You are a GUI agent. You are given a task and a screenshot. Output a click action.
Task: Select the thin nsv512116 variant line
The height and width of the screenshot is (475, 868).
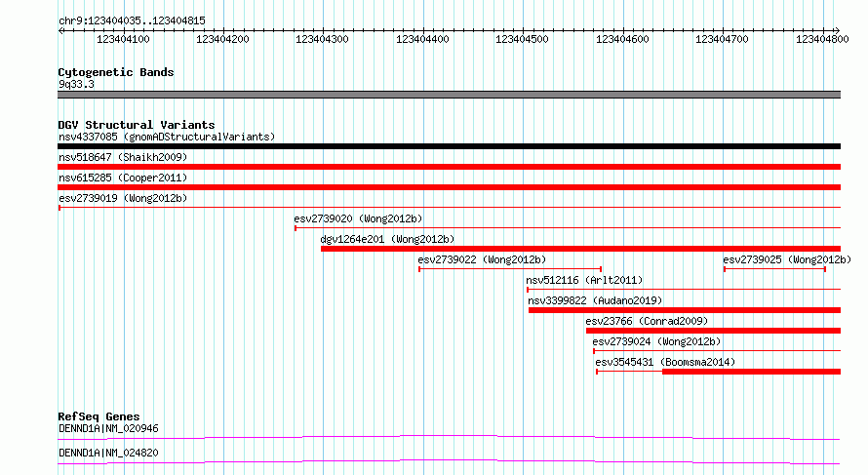pyautogui.click(x=684, y=290)
